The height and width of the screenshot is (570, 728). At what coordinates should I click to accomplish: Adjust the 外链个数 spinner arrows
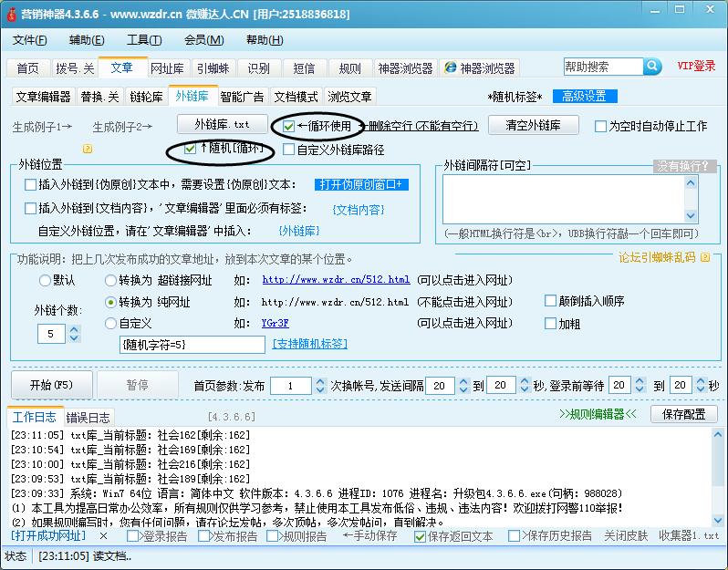click(73, 335)
